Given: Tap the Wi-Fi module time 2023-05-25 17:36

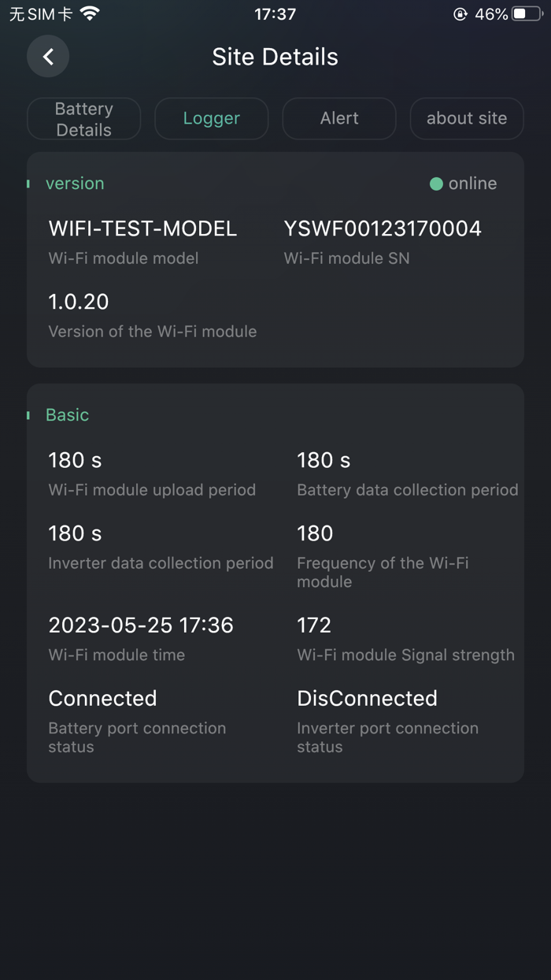Looking at the screenshot, I should 141,625.
